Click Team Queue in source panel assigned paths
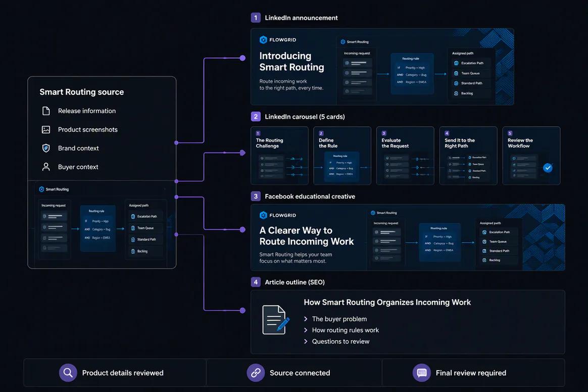 [x=145, y=228]
